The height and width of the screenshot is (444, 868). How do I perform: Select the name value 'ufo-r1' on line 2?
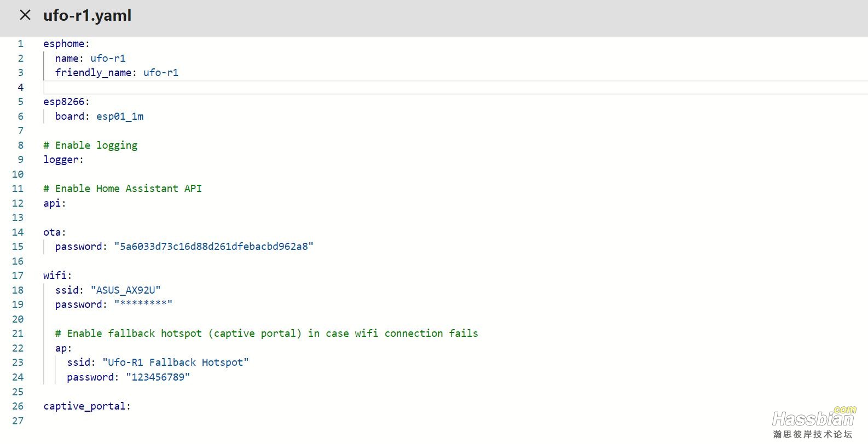point(108,58)
